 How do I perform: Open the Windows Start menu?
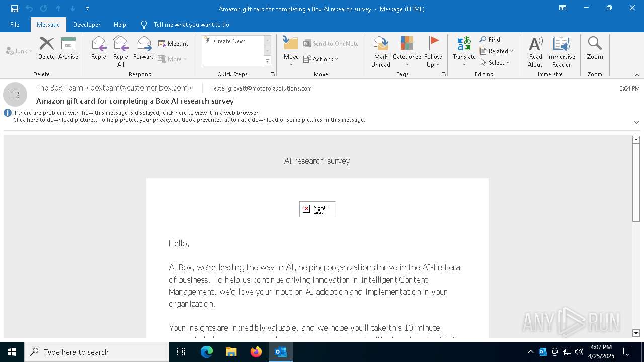click(x=12, y=352)
